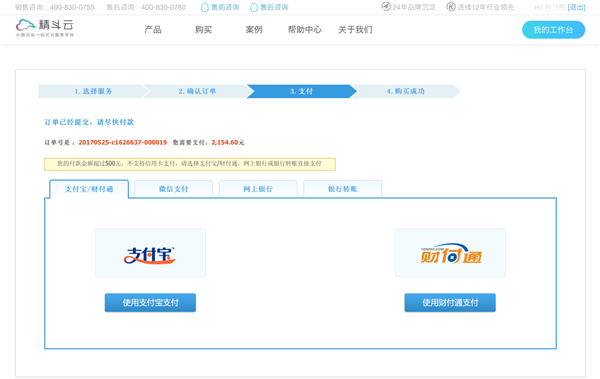Click the 精斗云 cloud logo
The height and width of the screenshot is (379, 600).
click(x=45, y=28)
